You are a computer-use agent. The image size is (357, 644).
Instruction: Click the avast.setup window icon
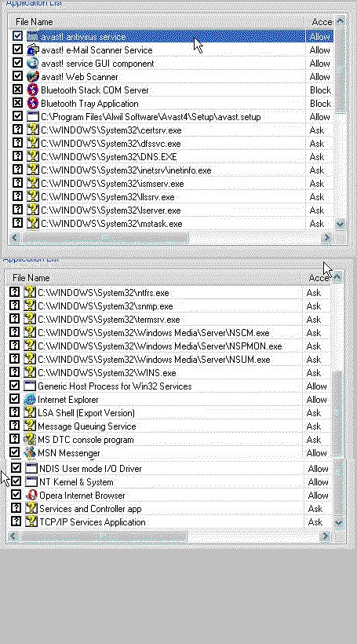click(x=33, y=117)
